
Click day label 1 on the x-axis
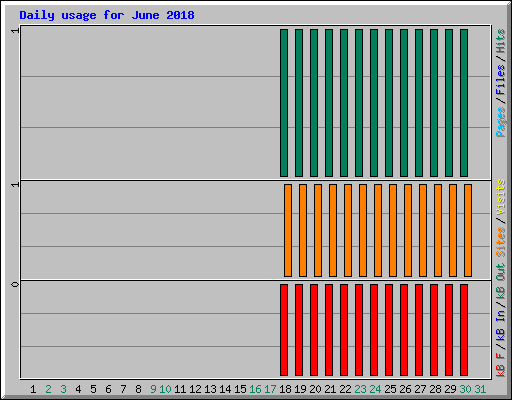tap(33, 389)
